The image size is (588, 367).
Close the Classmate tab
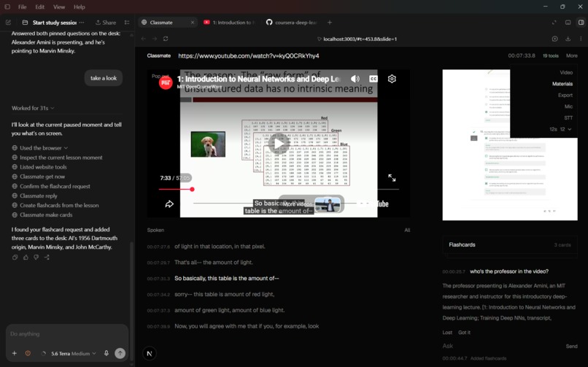pos(193,23)
